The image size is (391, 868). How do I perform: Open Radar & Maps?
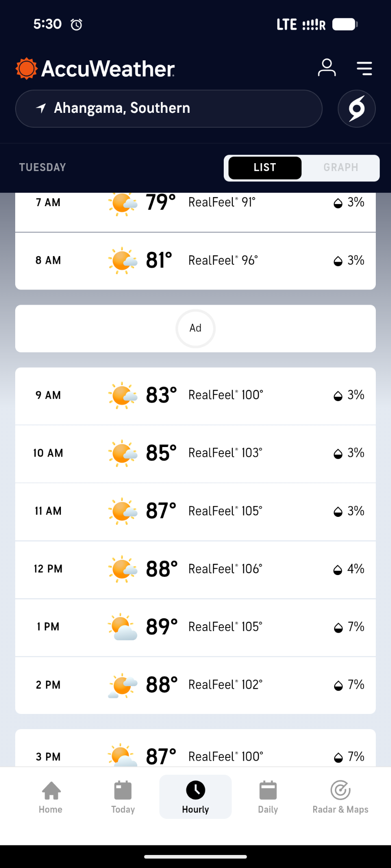pos(340,797)
